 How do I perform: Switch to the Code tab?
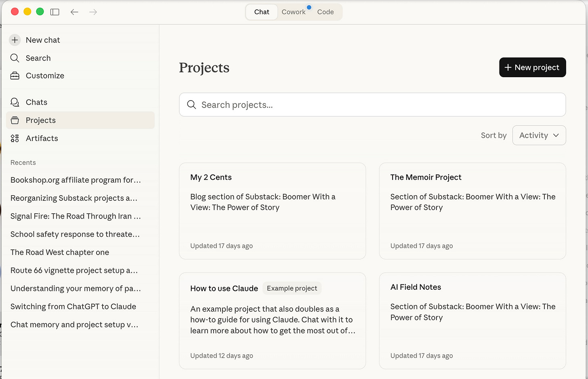tap(325, 12)
